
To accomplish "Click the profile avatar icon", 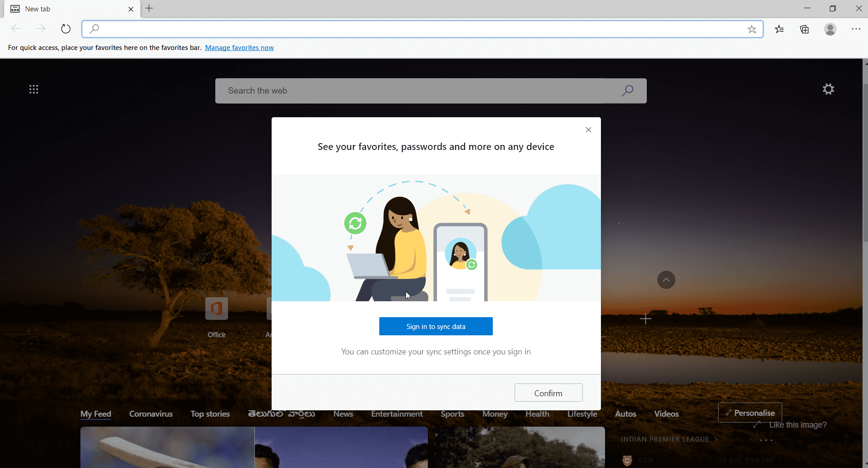I will tap(830, 29).
